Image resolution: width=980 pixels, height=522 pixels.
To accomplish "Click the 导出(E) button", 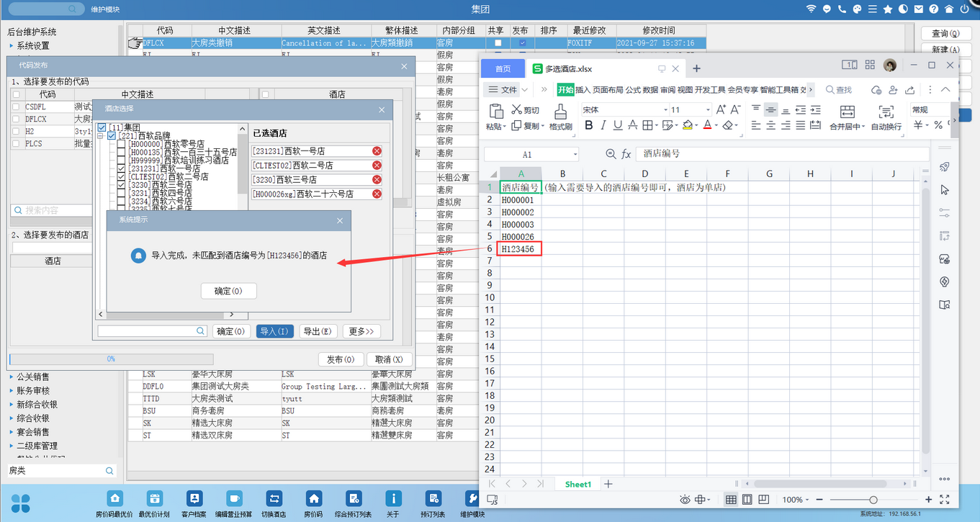I will (x=318, y=331).
